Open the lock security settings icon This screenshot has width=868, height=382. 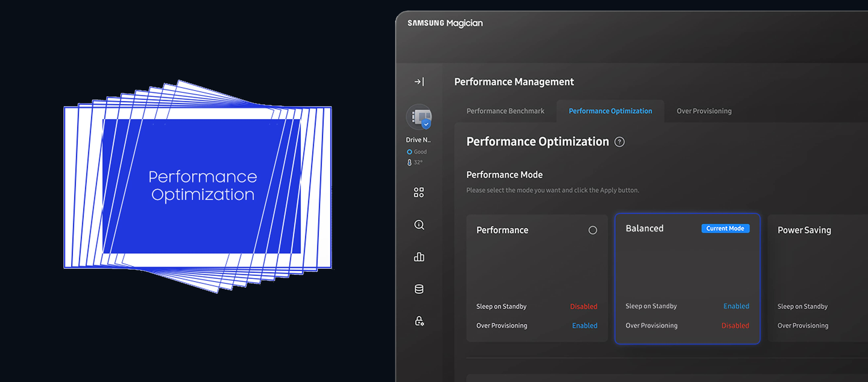tap(419, 321)
